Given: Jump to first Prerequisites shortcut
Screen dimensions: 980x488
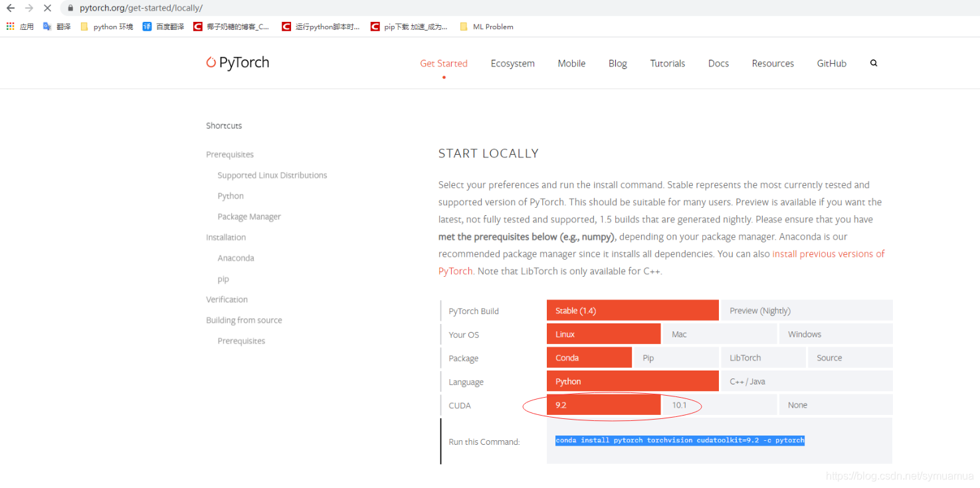Looking at the screenshot, I should [230, 154].
